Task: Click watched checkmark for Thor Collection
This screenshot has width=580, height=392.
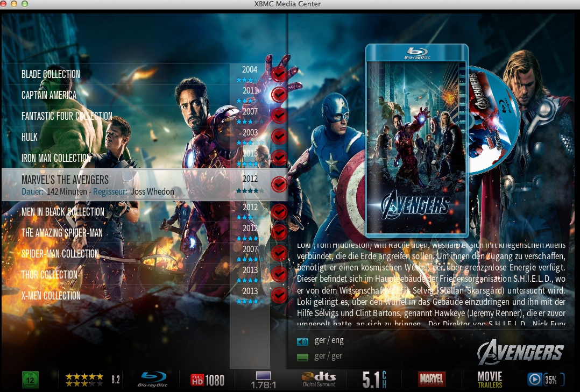Action: coord(279,274)
